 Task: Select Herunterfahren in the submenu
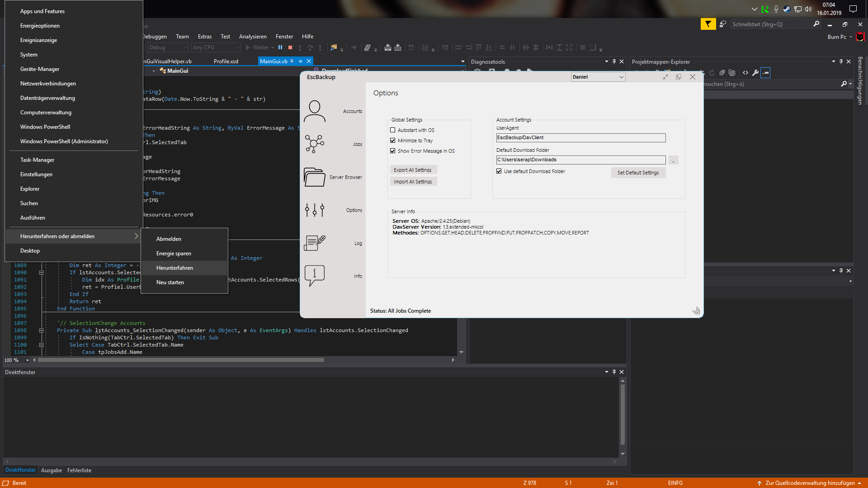(x=175, y=268)
